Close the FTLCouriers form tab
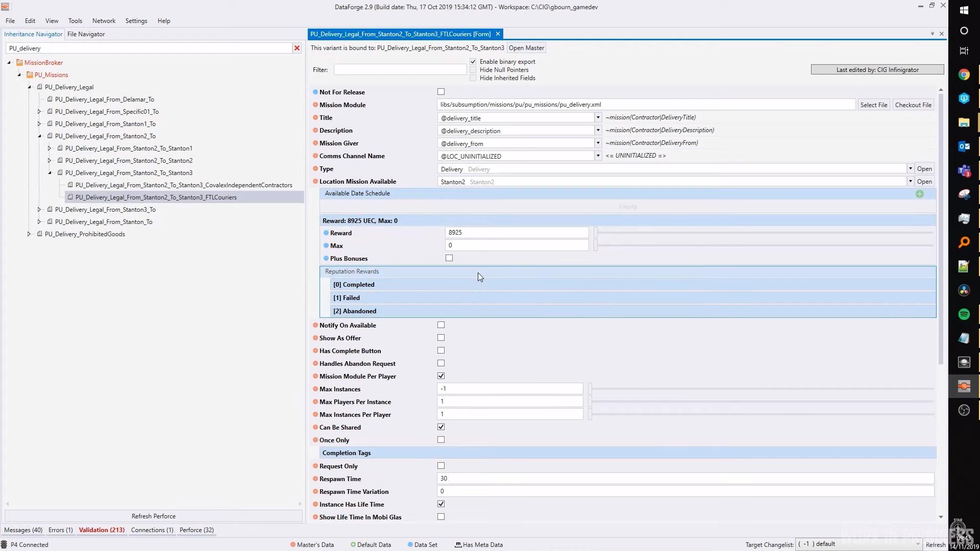 click(x=498, y=34)
